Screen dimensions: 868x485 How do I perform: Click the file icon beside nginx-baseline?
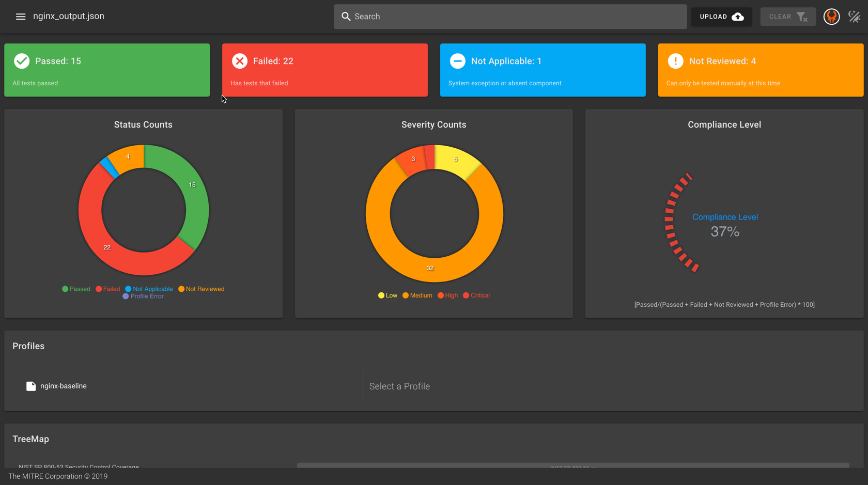click(x=30, y=386)
